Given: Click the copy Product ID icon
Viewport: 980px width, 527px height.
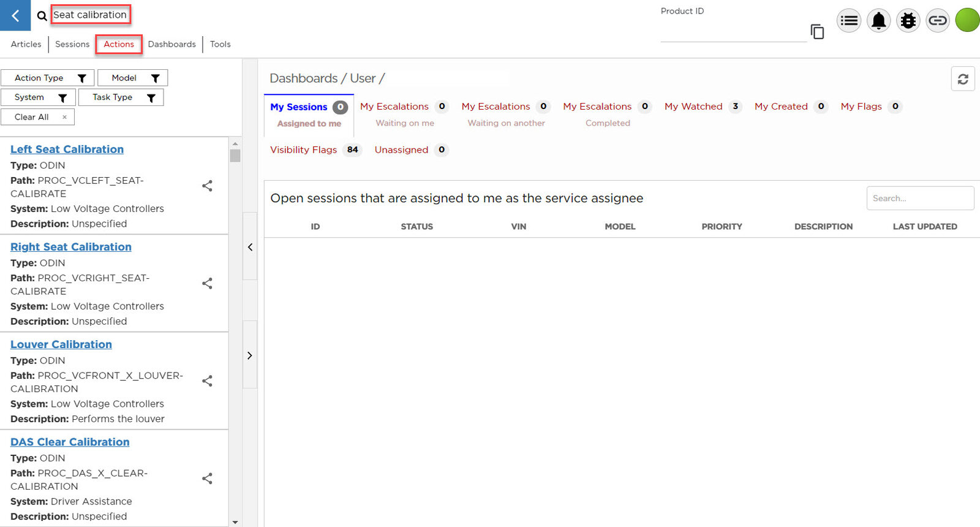Looking at the screenshot, I should point(817,31).
